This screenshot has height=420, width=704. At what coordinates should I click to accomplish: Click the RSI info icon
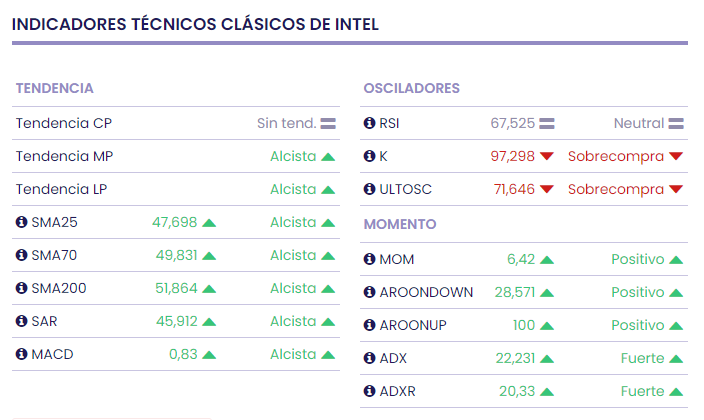tap(369, 123)
